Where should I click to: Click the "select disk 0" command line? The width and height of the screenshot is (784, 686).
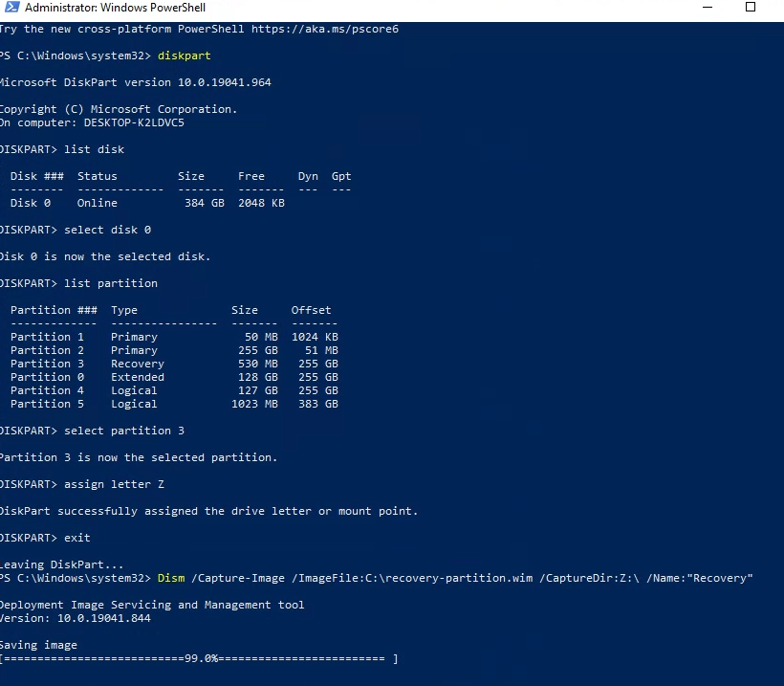107,230
